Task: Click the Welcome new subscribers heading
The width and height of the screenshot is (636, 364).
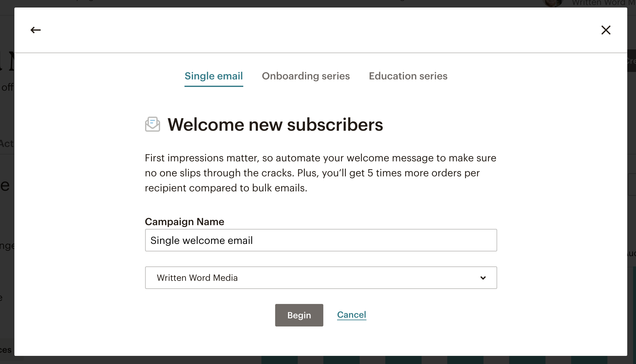Action: 275,124
